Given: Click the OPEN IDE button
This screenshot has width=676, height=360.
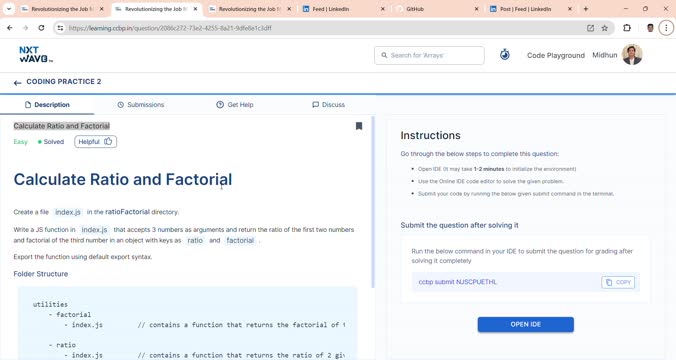Looking at the screenshot, I should click(x=526, y=324).
